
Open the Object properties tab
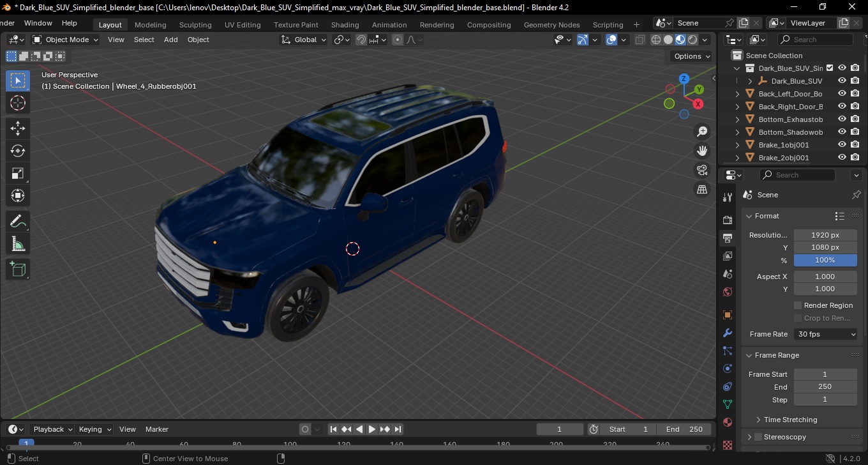tap(728, 315)
